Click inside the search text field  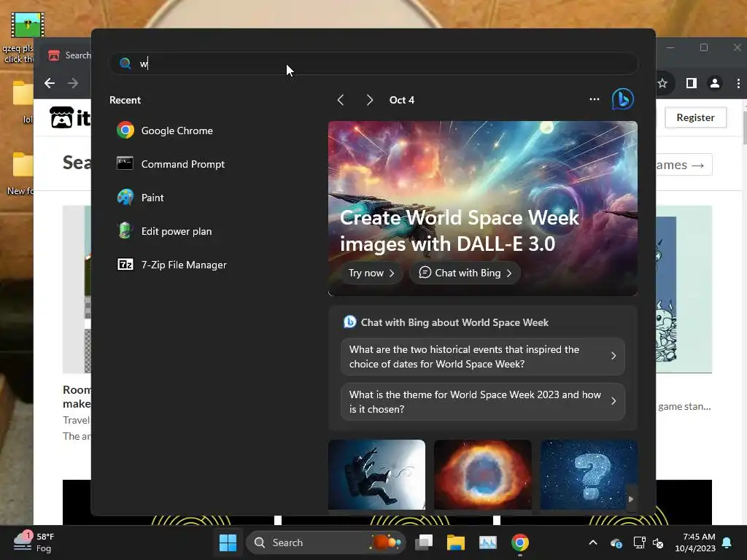click(x=373, y=63)
